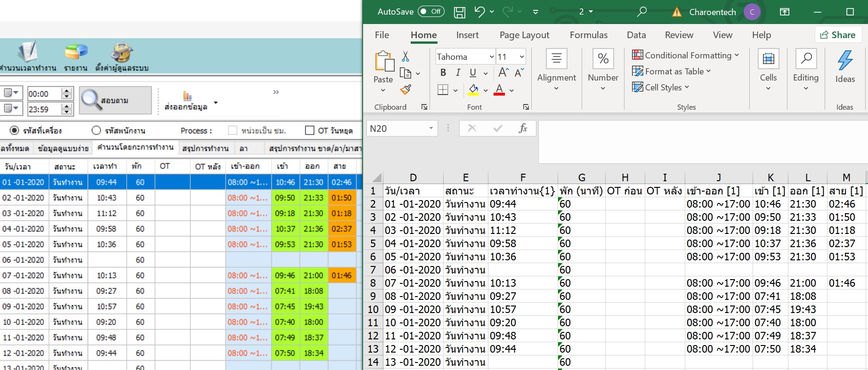
Task: Click the font color red A swatch
Action: pos(499,89)
